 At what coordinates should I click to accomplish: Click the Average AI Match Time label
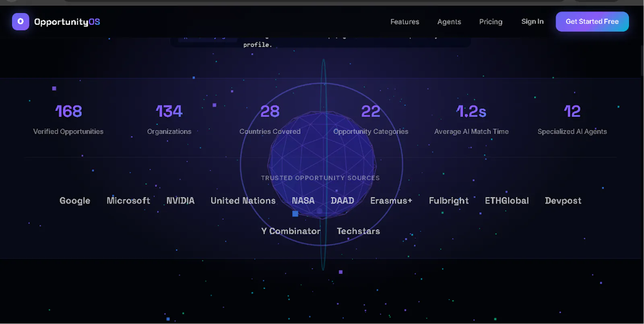pos(471,132)
